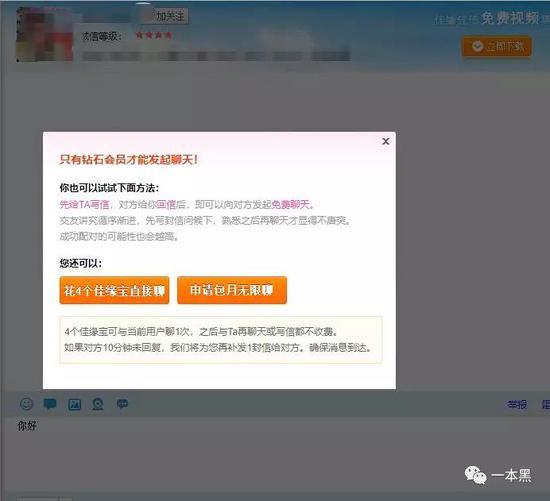
Task: Open the 先给TA写信 link
Action: pos(84,205)
